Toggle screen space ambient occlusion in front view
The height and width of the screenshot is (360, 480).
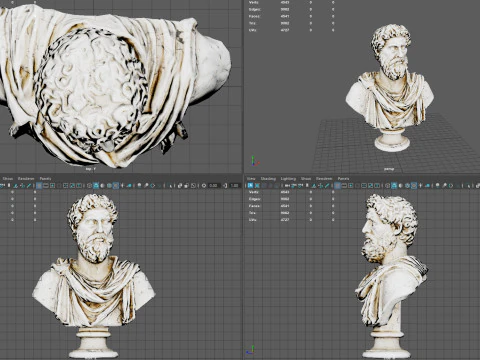(x=139, y=185)
